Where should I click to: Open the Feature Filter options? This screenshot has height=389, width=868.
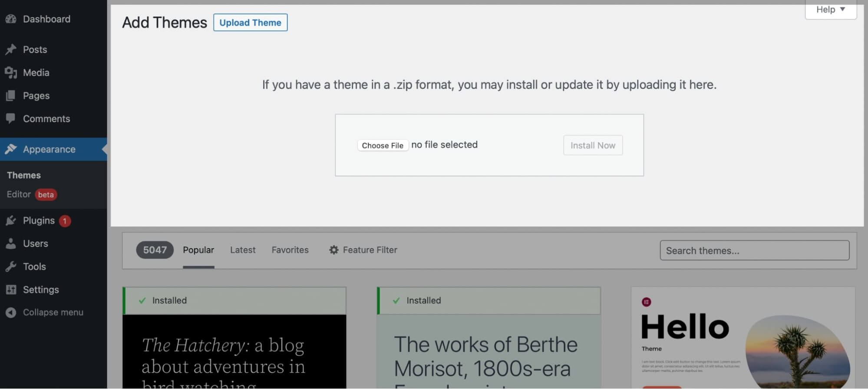tap(363, 250)
